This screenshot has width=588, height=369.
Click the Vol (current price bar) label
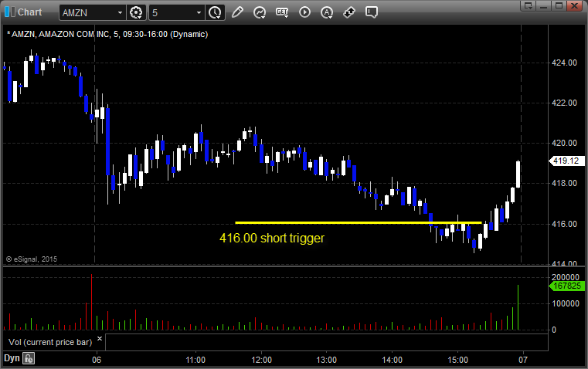(x=50, y=342)
